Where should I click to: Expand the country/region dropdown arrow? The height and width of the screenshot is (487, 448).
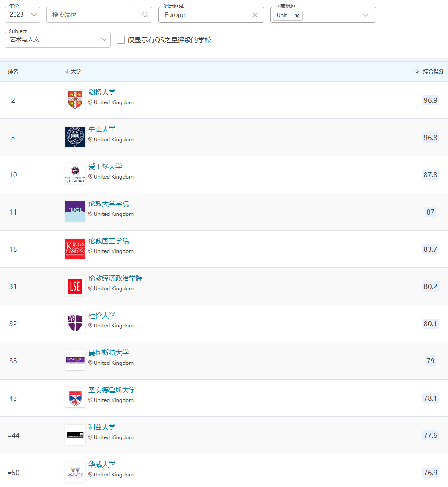pos(366,15)
